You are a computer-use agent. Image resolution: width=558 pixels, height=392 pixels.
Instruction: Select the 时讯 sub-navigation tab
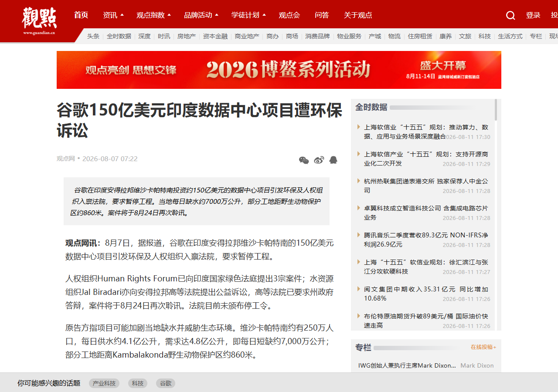pyautogui.click(x=164, y=36)
